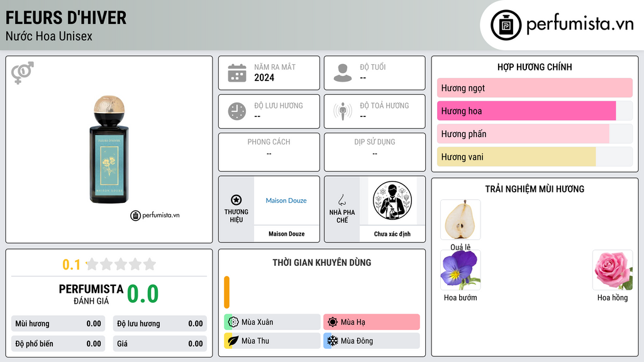Viewport: 644px width, 362px height.
Task: Click the Độ lưu hương score row
Action: [x=160, y=324]
